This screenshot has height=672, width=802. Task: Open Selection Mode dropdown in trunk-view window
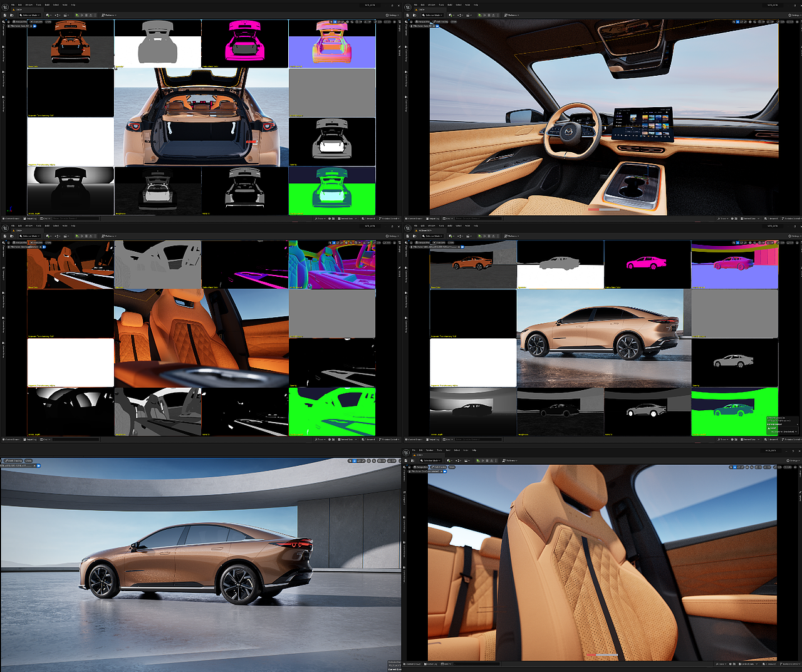click(30, 15)
